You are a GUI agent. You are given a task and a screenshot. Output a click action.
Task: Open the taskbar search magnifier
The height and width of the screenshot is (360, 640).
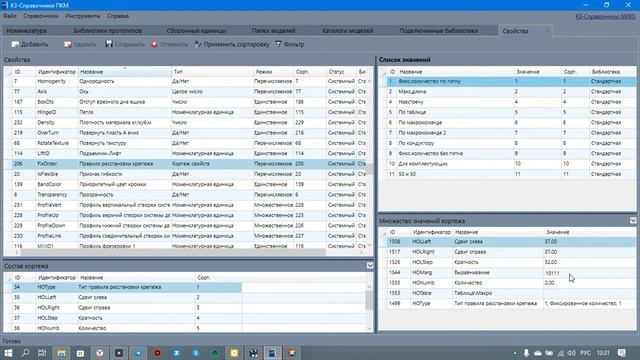pos(25,353)
